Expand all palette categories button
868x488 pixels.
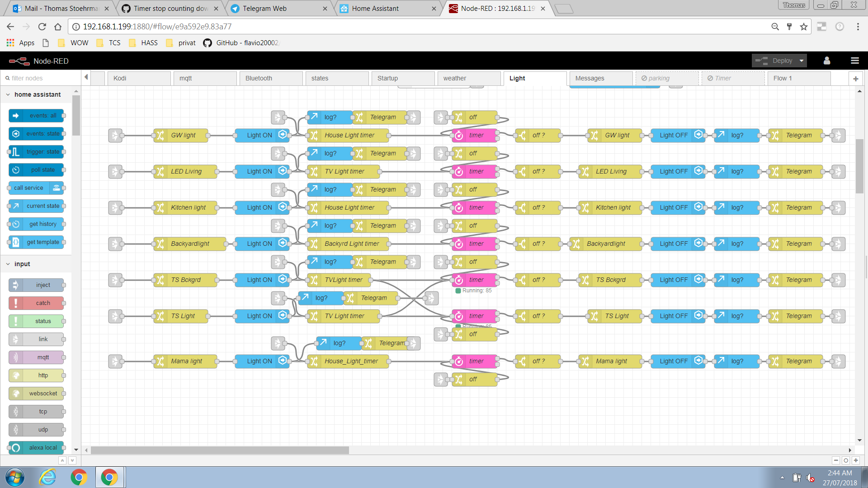pyautogui.click(x=72, y=460)
